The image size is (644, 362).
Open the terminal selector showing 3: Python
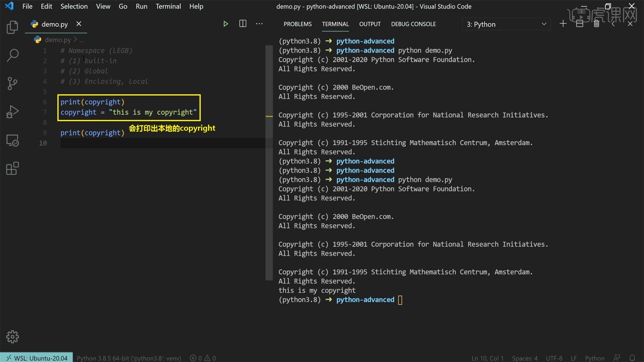coord(506,24)
